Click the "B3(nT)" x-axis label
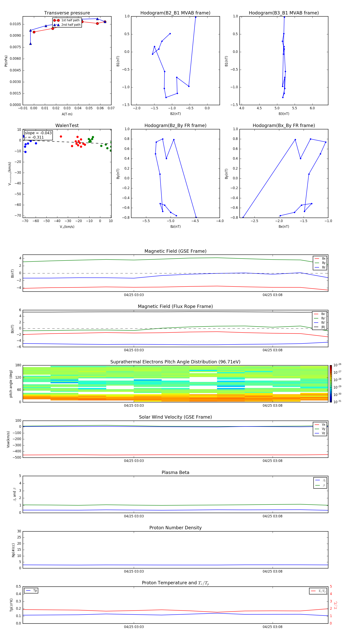 (x=284, y=114)
